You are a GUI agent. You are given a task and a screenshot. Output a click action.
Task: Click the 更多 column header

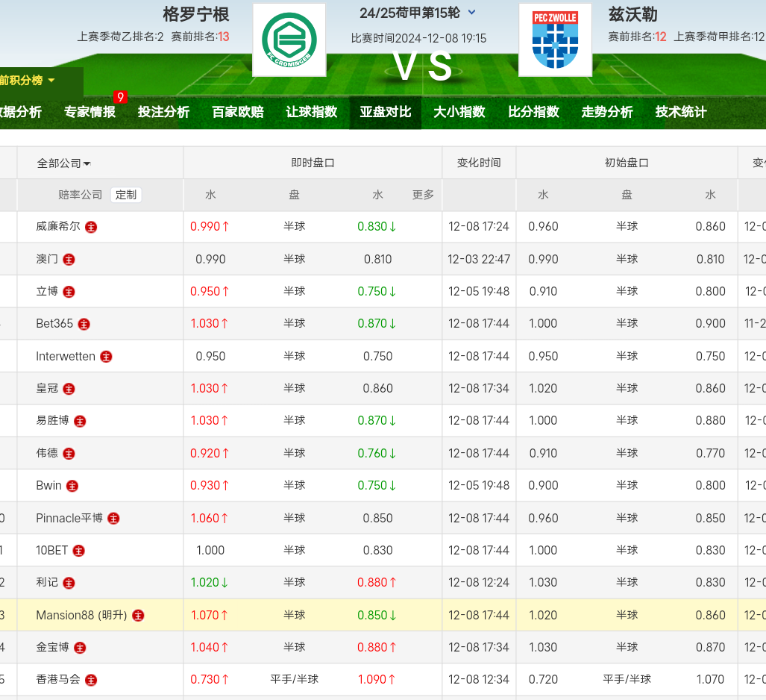[423, 195]
